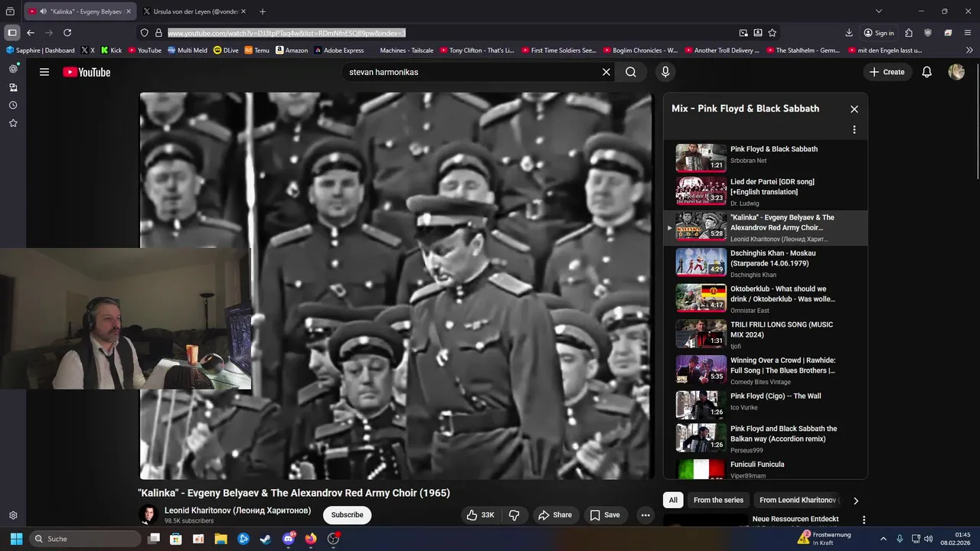
Task: Play Lied der Partei GDR song
Action: click(766, 191)
